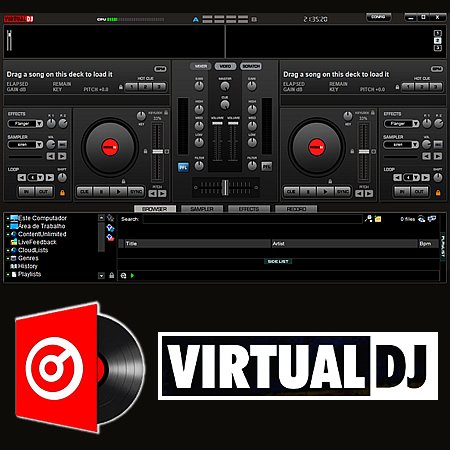
Task: Trigger hot cue 2 on left deck
Action: click(145, 87)
